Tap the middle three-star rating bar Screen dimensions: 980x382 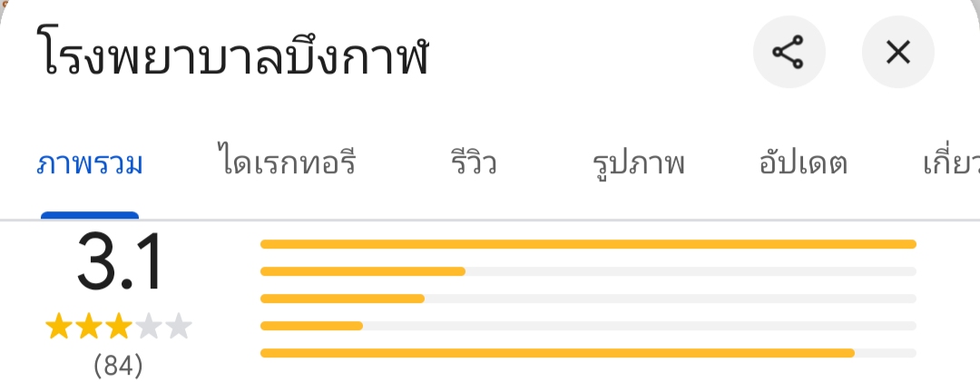click(588, 299)
